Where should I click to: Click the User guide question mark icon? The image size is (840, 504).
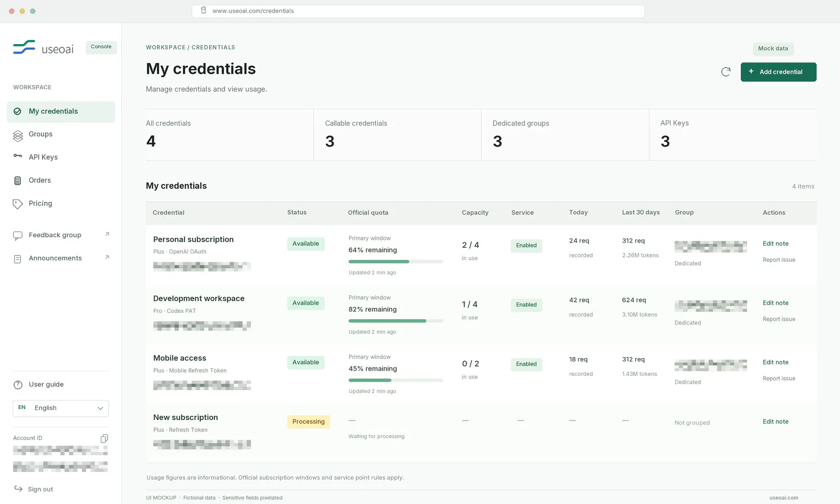[18, 385]
